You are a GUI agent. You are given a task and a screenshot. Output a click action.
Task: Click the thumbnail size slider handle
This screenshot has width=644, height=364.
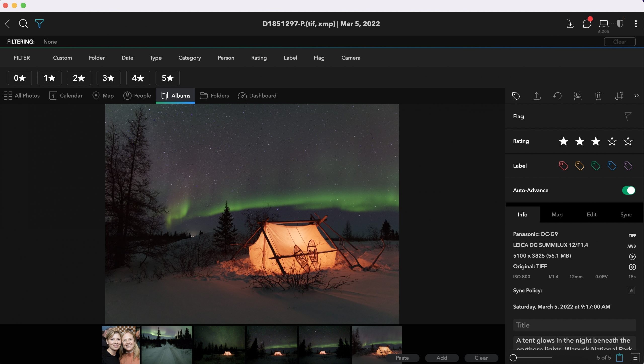point(513,358)
